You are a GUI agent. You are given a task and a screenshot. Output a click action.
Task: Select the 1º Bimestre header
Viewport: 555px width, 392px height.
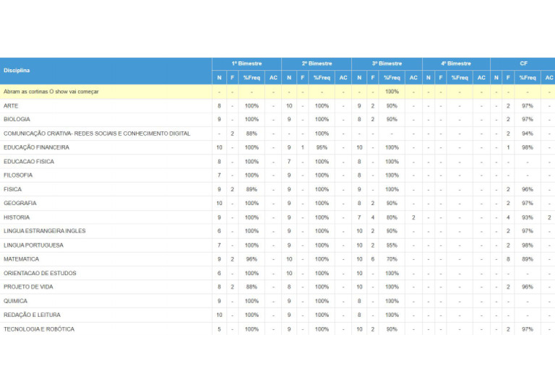tap(246, 64)
